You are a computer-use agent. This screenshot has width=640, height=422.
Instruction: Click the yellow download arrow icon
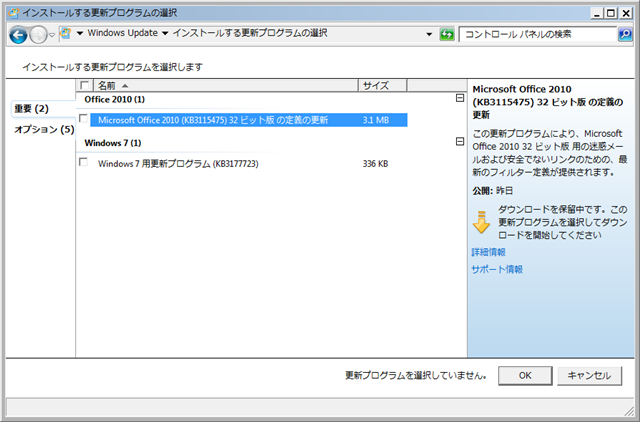click(x=481, y=222)
